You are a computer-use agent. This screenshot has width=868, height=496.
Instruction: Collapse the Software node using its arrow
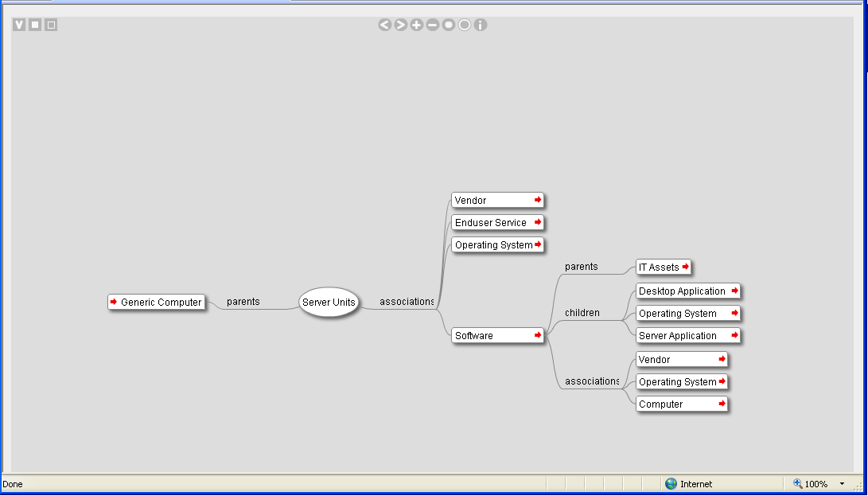click(538, 335)
